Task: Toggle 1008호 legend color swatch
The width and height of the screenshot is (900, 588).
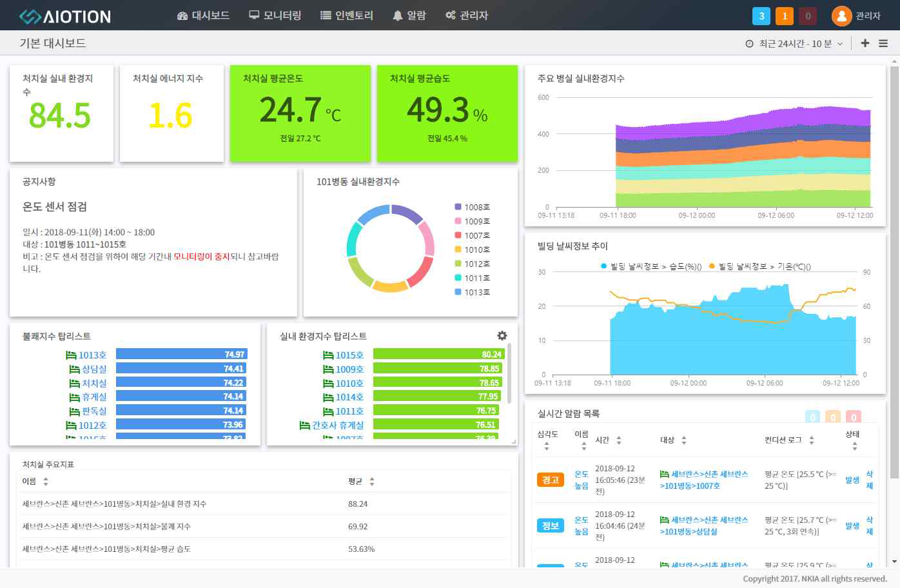Action: [x=458, y=207]
